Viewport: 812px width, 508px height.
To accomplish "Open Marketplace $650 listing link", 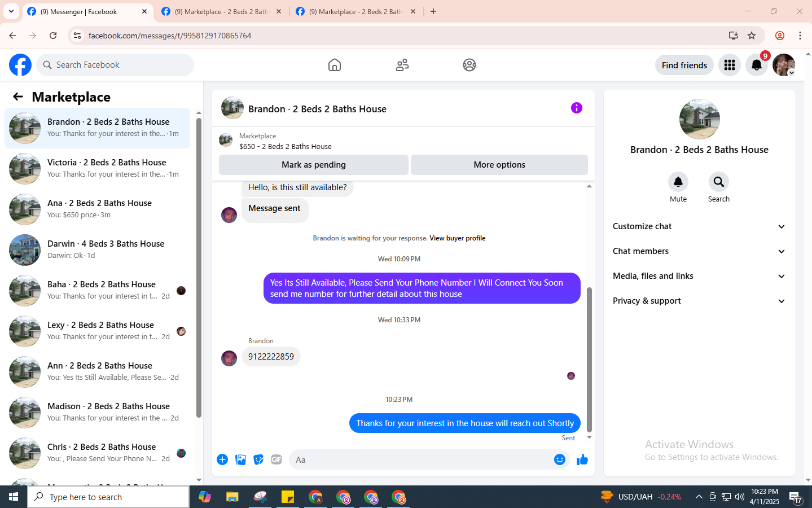I will pyautogui.click(x=285, y=146).
